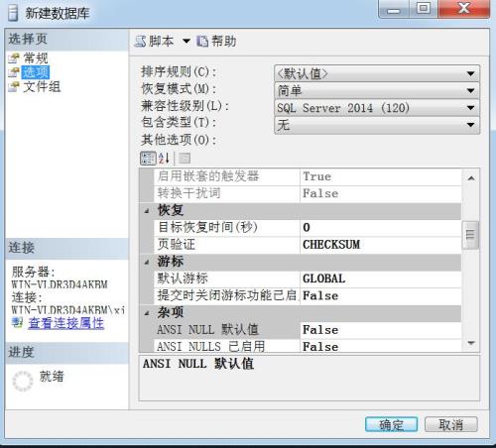
Task: Cancel with the 取消 button
Action: point(451,424)
